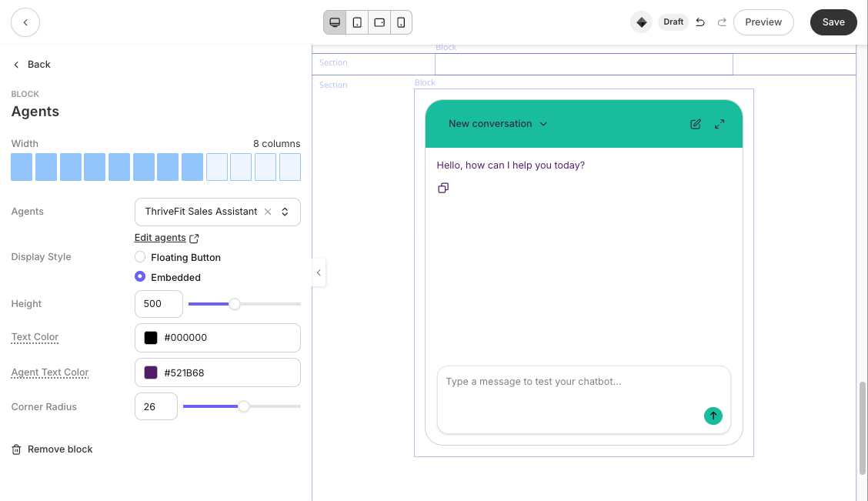The height and width of the screenshot is (501, 868).
Task: Switch to tablet landscape device preview
Action: 379,22
